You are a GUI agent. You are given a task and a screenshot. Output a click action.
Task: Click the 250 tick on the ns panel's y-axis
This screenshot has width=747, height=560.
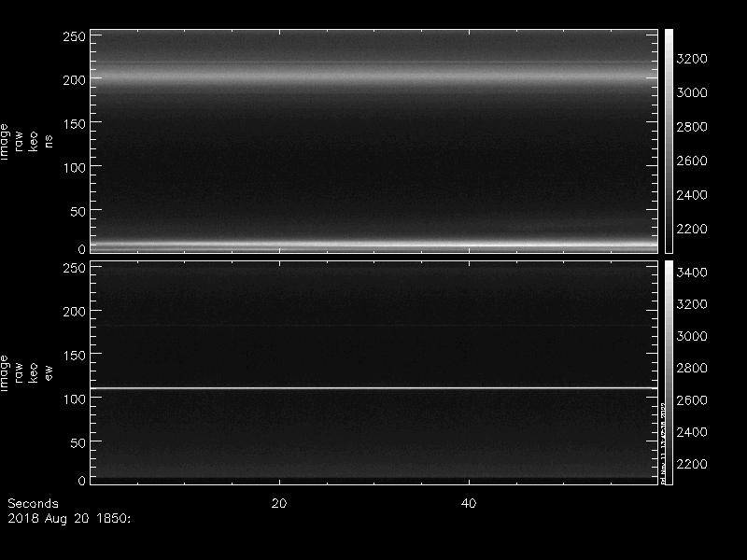(75, 36)
